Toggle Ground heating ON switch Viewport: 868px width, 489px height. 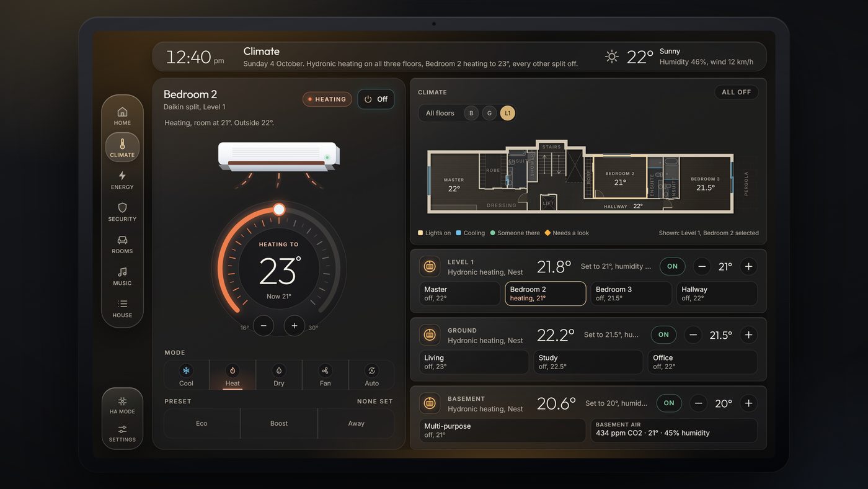pos(664,334)
